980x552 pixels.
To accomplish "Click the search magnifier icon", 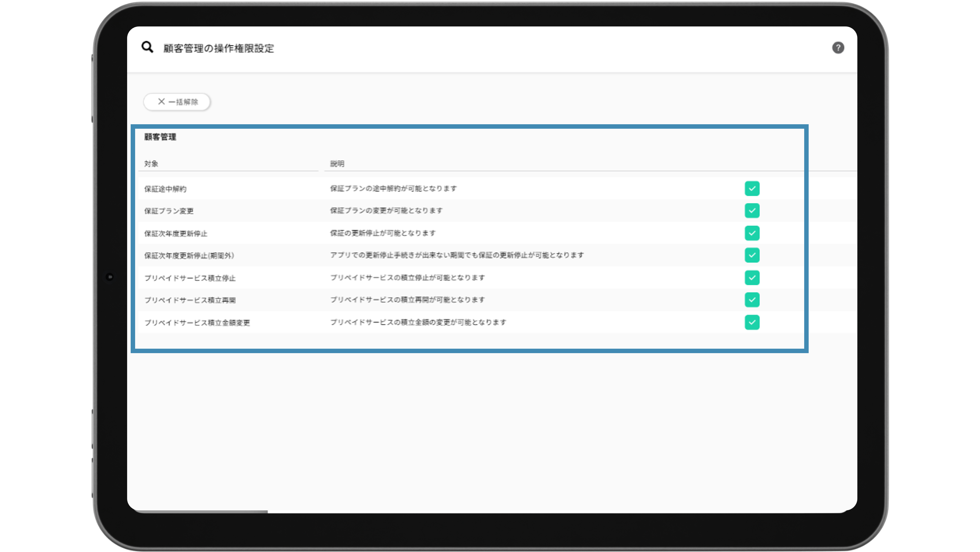I will pos(147,47).
